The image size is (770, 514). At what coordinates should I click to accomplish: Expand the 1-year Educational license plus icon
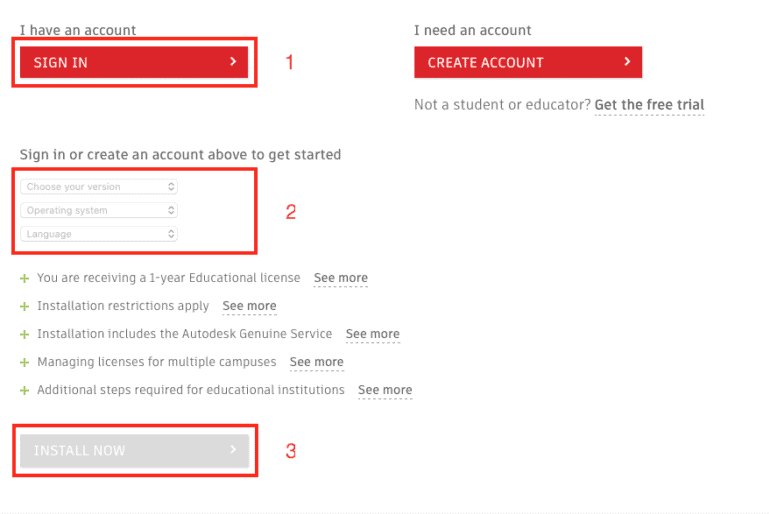(x=25, y=278)
